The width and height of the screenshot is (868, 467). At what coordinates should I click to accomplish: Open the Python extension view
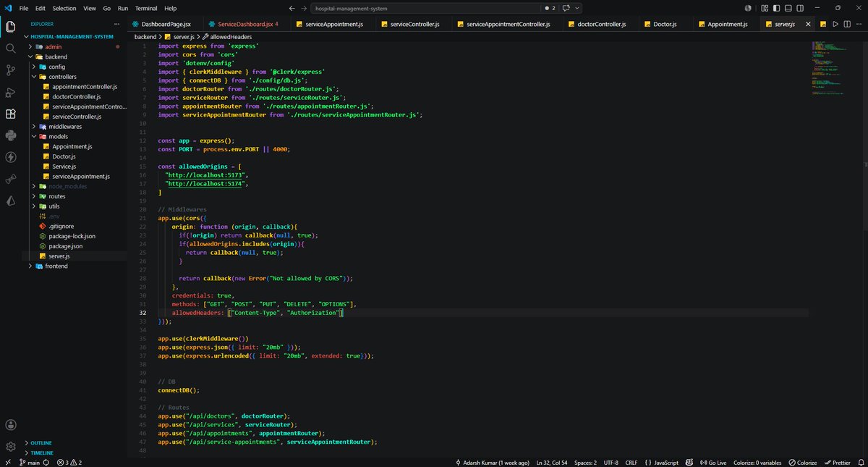(10, 135)
